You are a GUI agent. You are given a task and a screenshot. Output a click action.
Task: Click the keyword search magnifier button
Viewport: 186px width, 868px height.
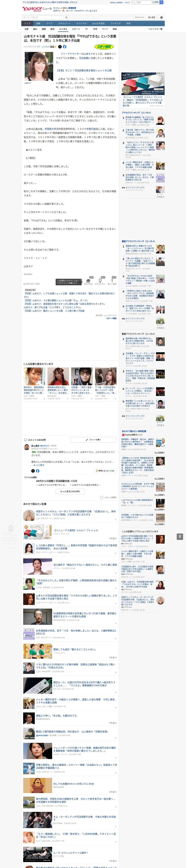66,18
